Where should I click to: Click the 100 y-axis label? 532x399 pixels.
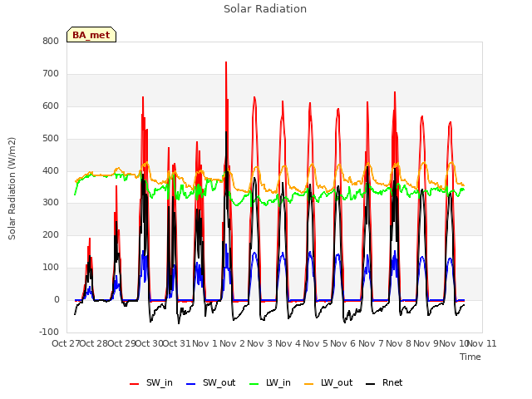pyautogui.click(x=51, y=268)
